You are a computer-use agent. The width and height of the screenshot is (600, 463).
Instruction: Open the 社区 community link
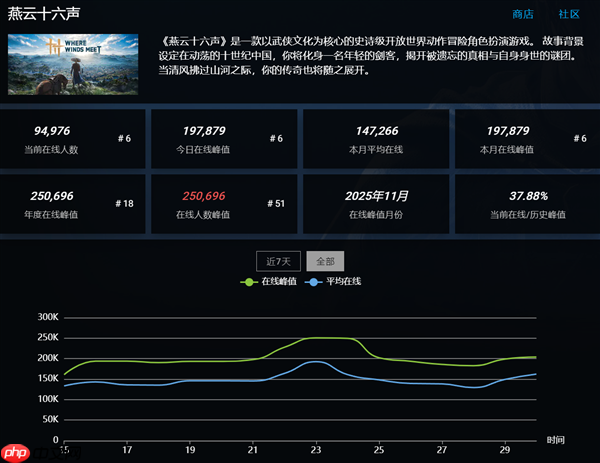pos(569,14)
